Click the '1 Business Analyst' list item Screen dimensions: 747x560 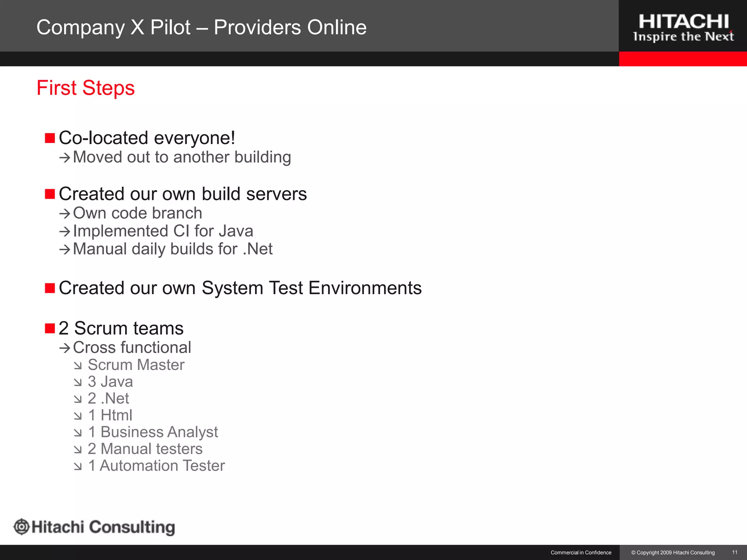[x=153, y=432]
